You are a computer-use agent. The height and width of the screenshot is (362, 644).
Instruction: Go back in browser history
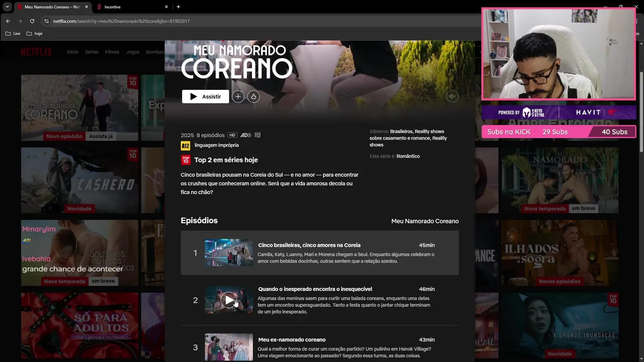tap(8, 21)
